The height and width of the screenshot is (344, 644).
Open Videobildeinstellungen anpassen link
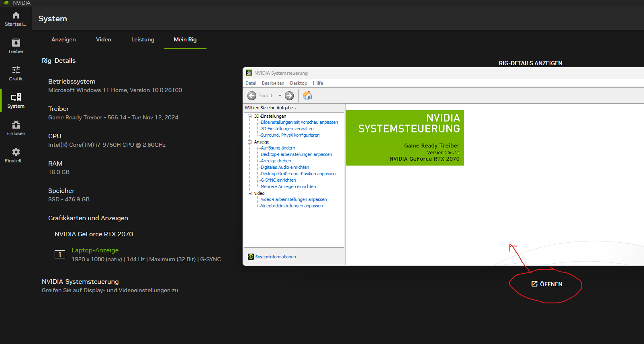tap(292, 206)
